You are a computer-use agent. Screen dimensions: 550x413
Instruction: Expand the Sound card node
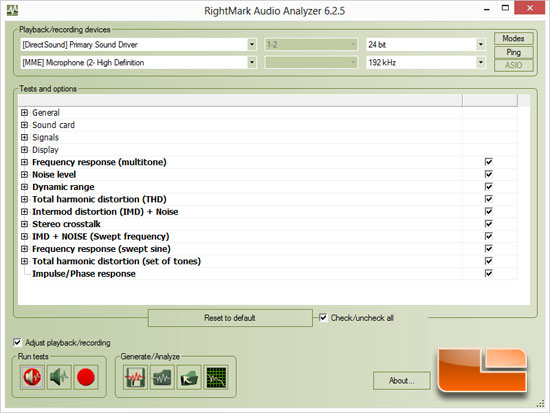24,125
